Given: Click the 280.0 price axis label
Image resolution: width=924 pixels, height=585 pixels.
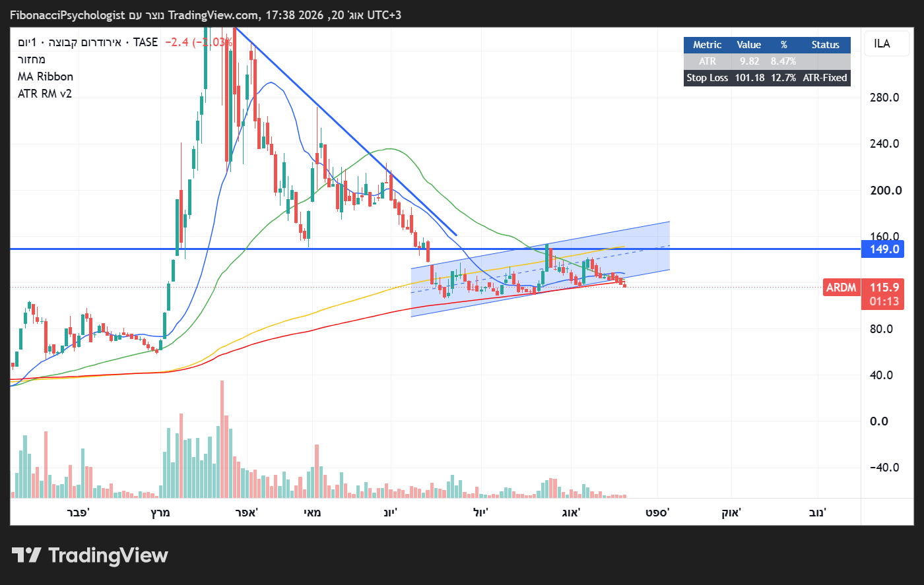Looking at the screenshot, I should click(x=884, y=98).
